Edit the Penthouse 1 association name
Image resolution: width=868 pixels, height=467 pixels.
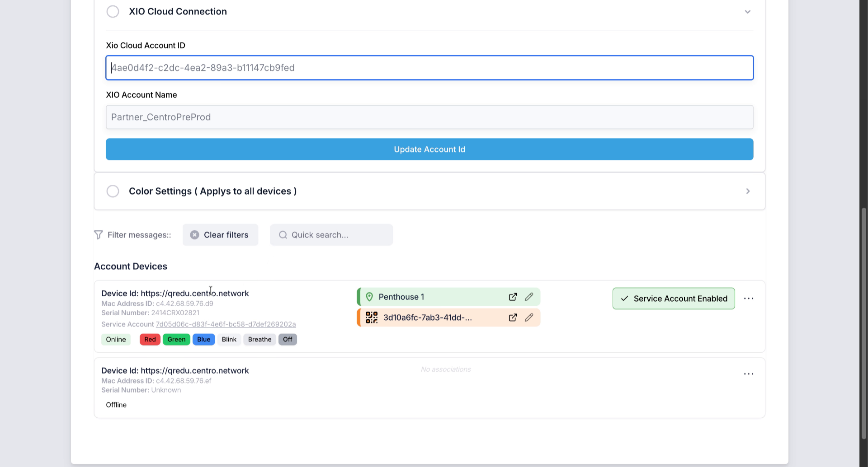(529, 297)
